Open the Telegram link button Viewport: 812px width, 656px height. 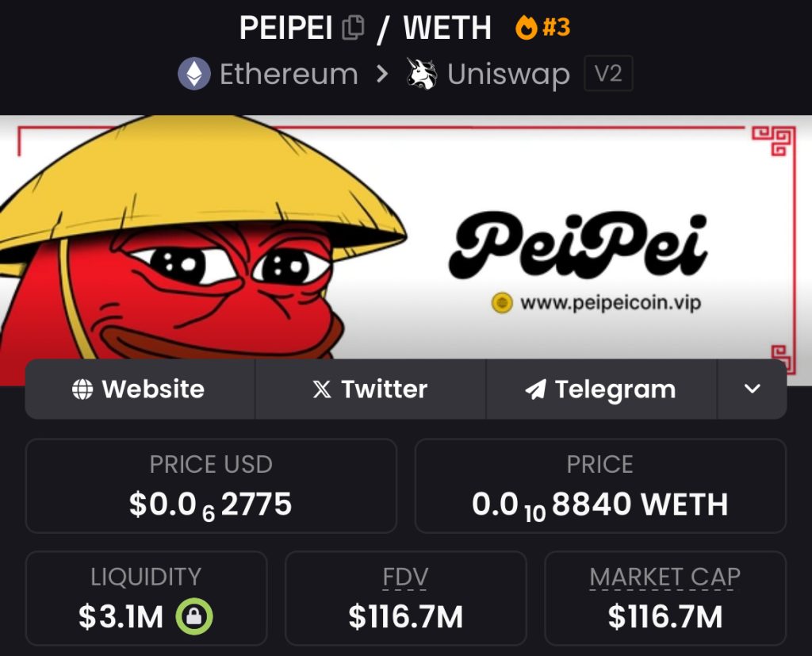[602, 389]
